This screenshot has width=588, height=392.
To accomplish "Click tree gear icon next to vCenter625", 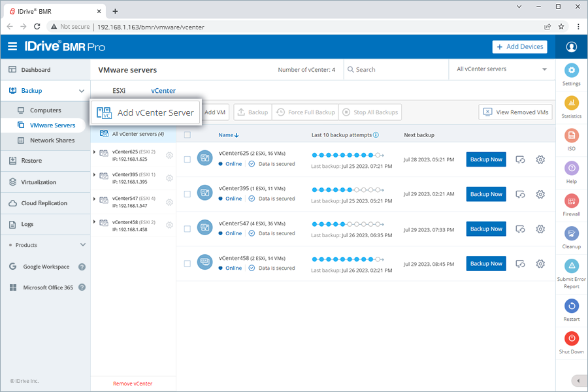I will click(x=169, y=155).
